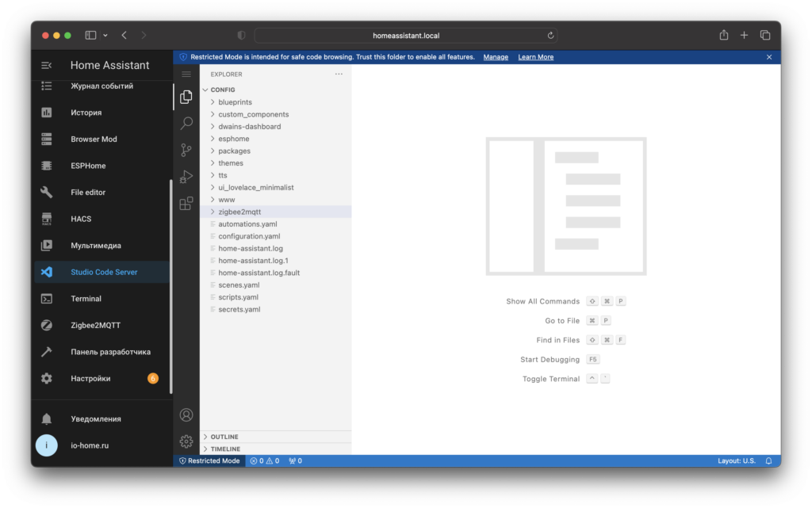Expand the dwains-dashboard folder

click(275, 126)
